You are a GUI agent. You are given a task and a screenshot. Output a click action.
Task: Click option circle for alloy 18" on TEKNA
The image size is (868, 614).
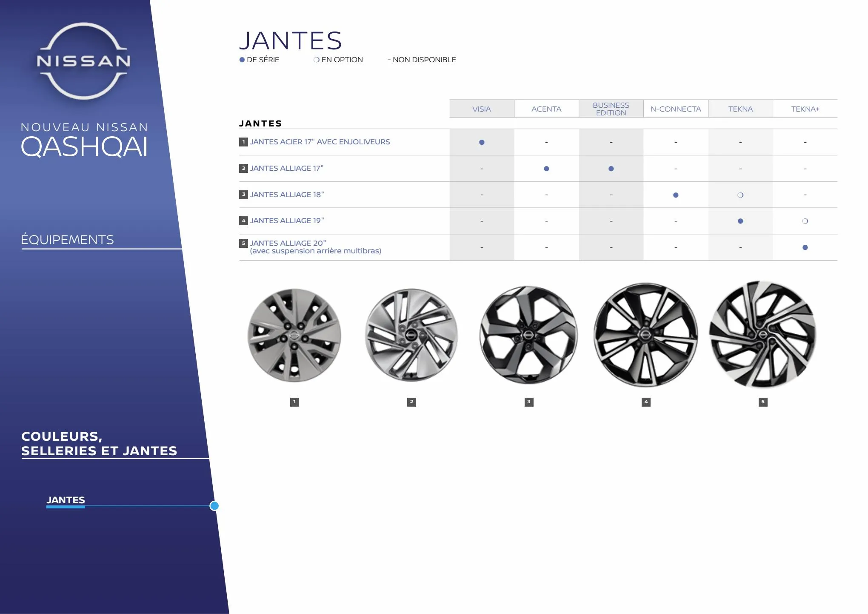pos(740,195)
